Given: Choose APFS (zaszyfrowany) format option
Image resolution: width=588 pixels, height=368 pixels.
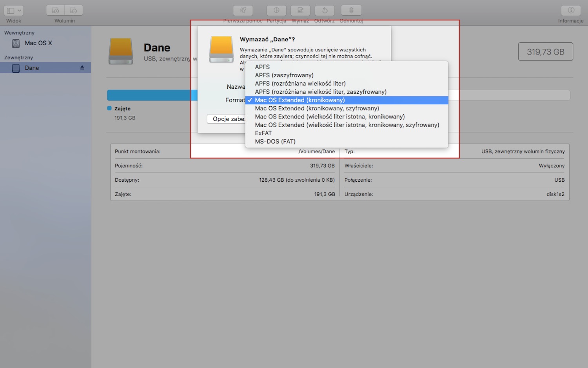Looking at the screenshot, I should (284, 75).
